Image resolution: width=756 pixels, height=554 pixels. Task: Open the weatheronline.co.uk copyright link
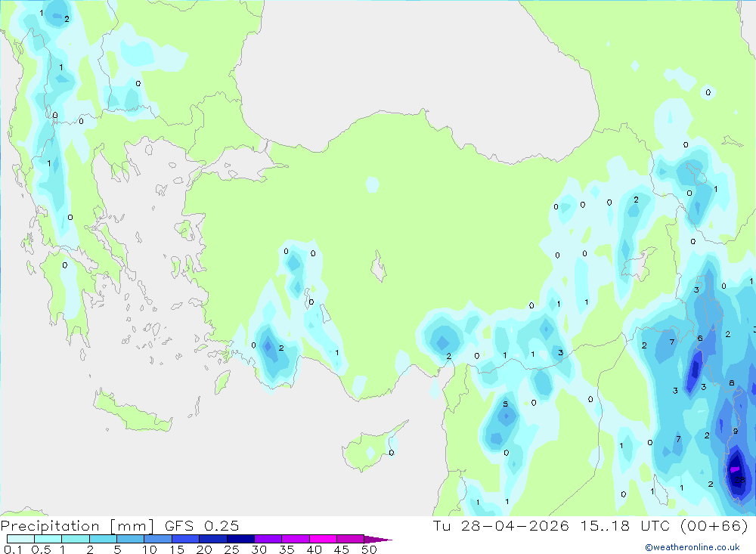pos(692,546)
